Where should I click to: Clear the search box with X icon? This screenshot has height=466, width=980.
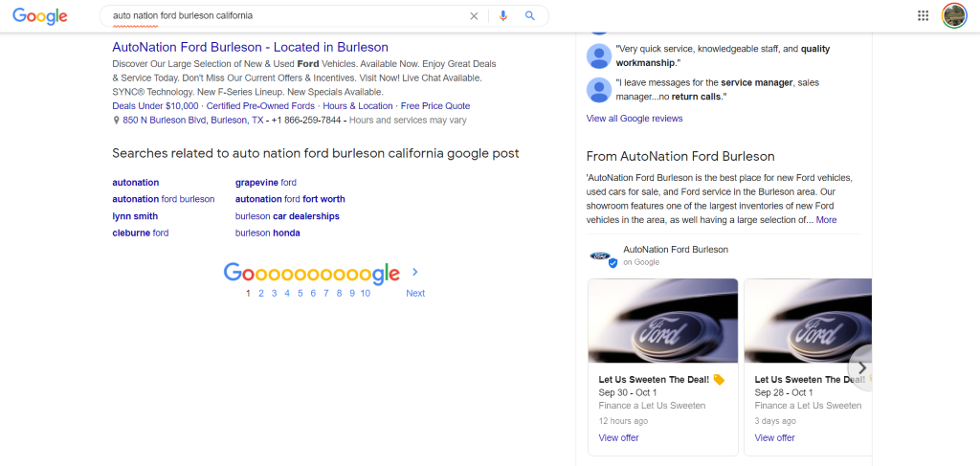474,16
